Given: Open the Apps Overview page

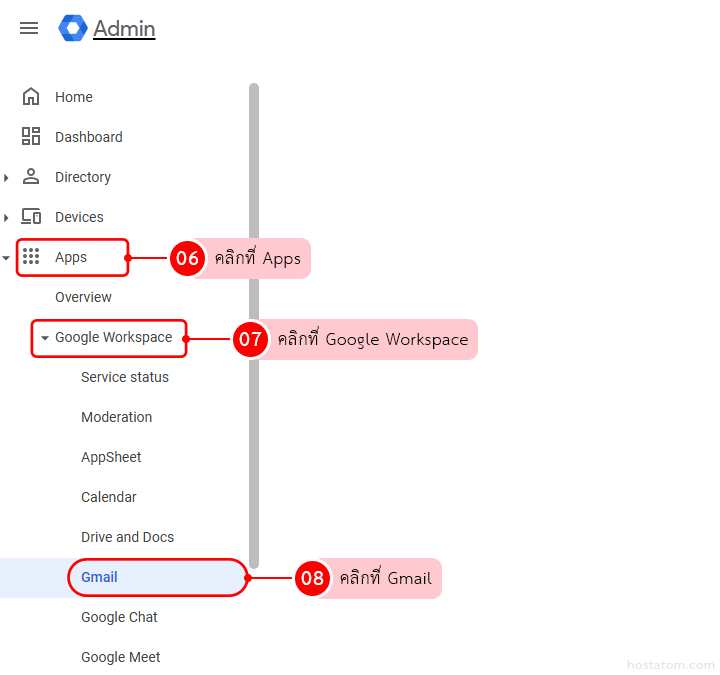Looking at the screenshot, I should point(83,297).
